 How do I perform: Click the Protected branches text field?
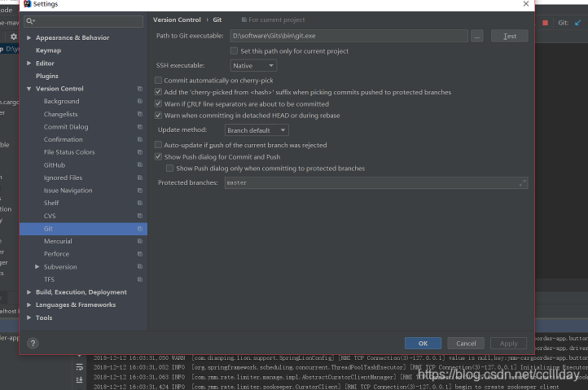point(376,183)
